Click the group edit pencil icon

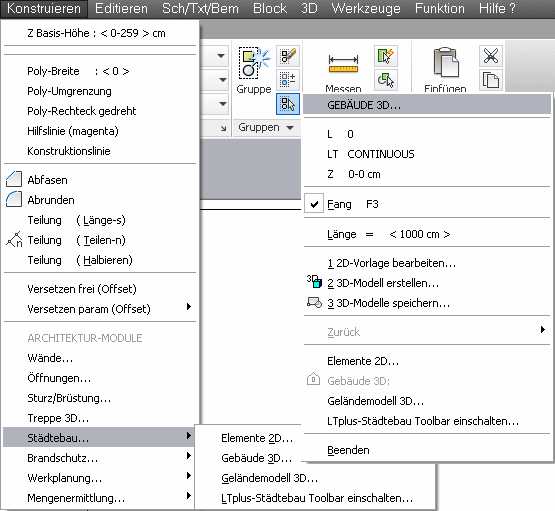tap(288, 56)
